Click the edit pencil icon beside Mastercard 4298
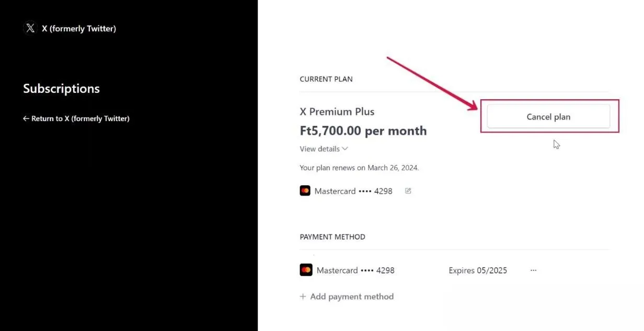This screenshot has width=644, height=331. (x=408, y=191)
